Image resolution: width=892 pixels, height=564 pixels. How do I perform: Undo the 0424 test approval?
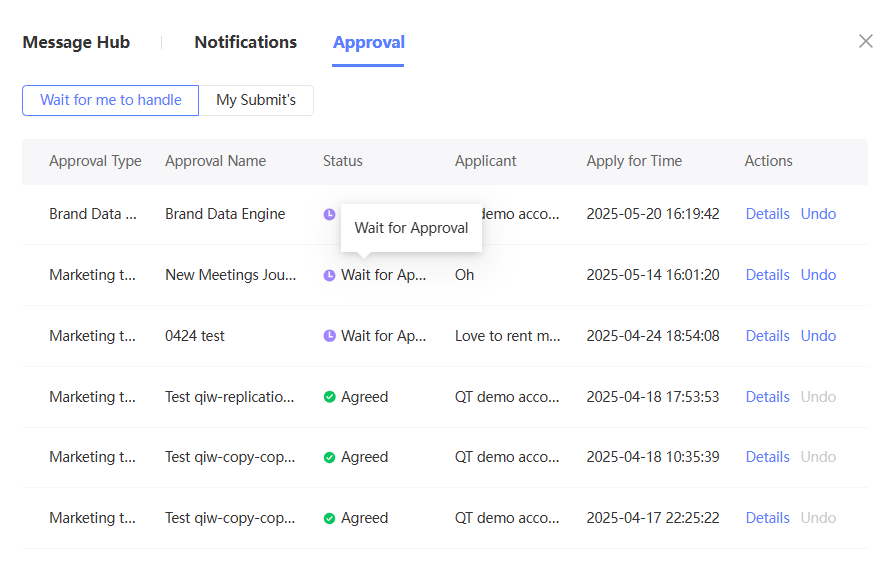tap(818, 336)
